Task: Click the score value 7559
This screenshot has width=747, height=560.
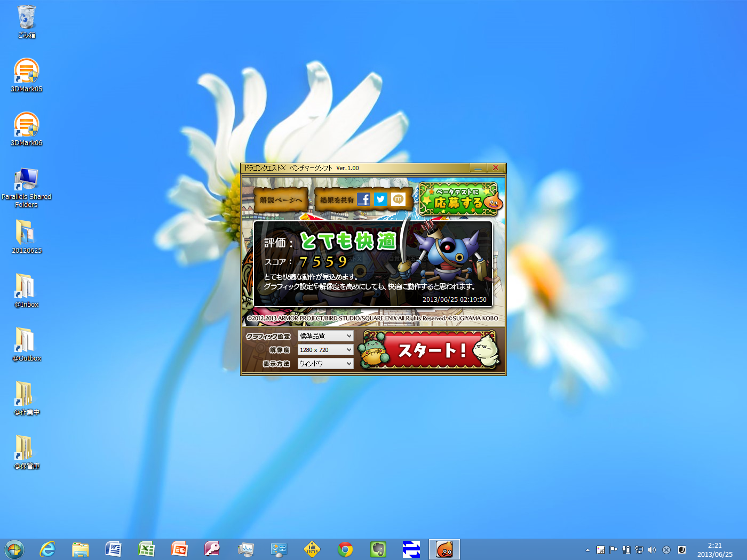Action: tap(323, 262)
